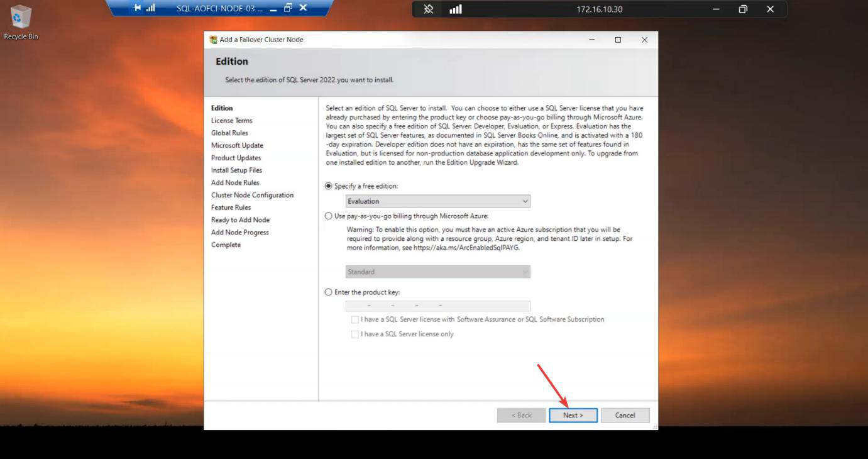Image resolution: width=868 pixels, height=459 pixels.
Task: Restore the SQL-AOFCI-NODE-03 remote session window
Action: 288,8
